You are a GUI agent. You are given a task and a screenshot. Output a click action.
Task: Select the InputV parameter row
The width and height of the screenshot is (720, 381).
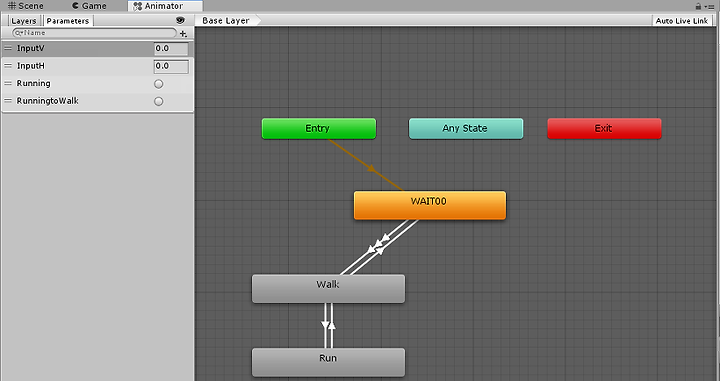coord(98,49)
